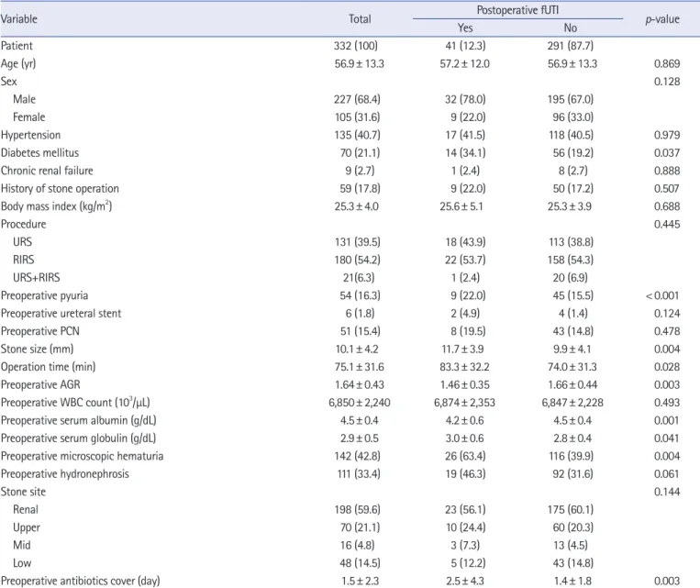Click the 0.061 p-value
The height and width of the screenshot is (588, 700).
pos(667,474)
